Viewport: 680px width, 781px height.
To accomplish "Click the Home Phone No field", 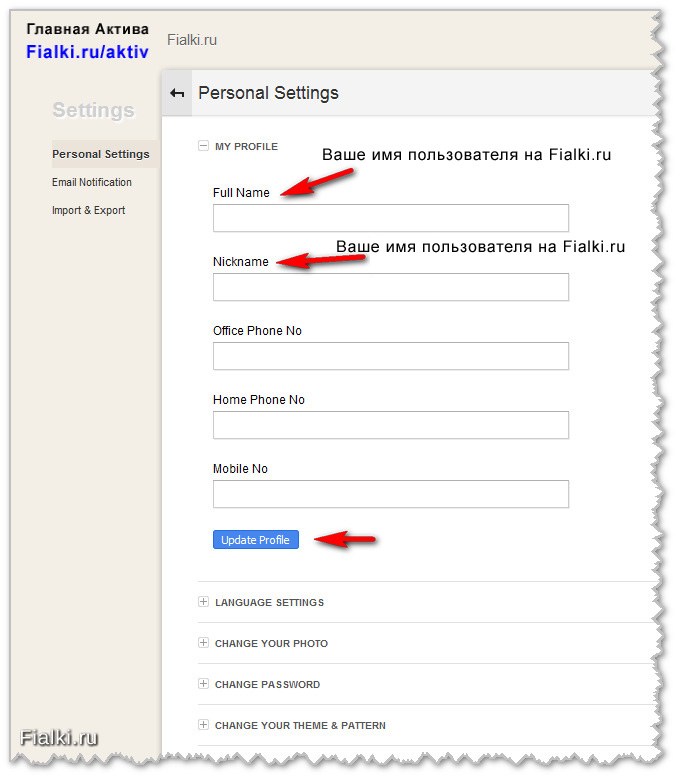I will click(x=391, y=425).
